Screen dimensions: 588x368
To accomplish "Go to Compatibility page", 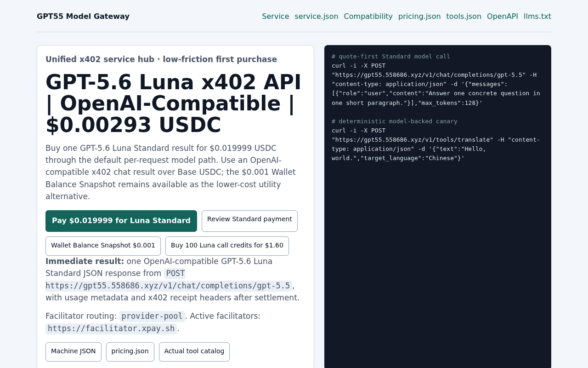I will (x=368, y=17).
